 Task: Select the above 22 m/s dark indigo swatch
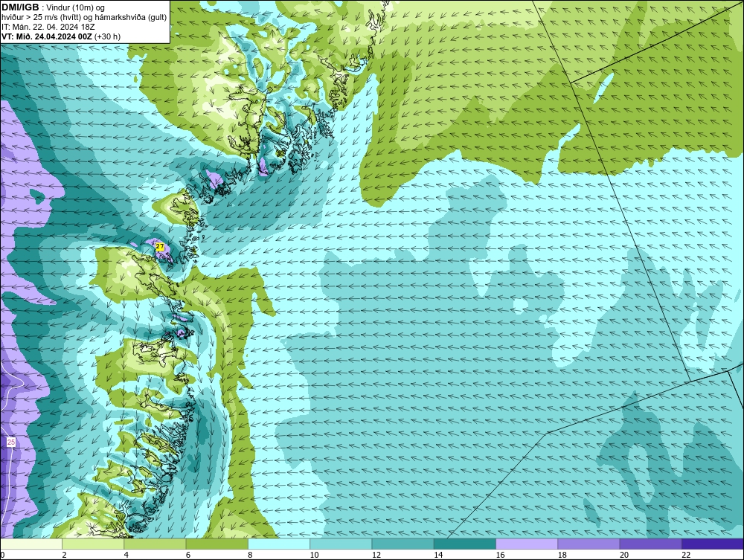[713, 544]
